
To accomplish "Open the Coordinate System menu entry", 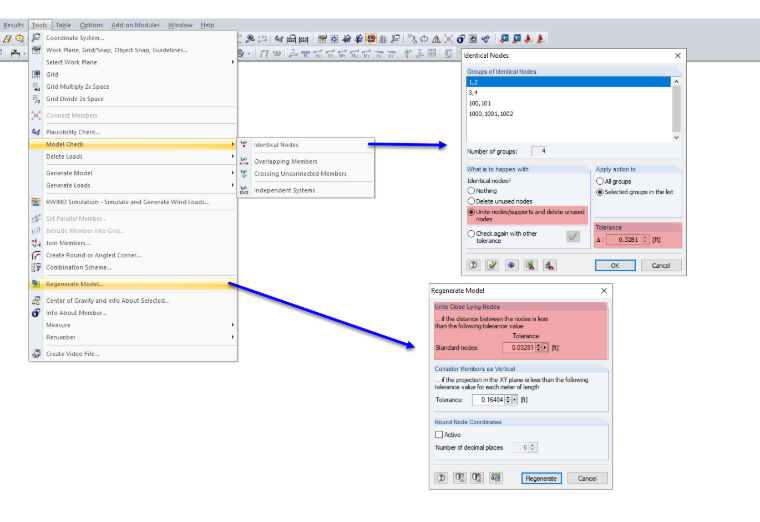I will (133, 38).
